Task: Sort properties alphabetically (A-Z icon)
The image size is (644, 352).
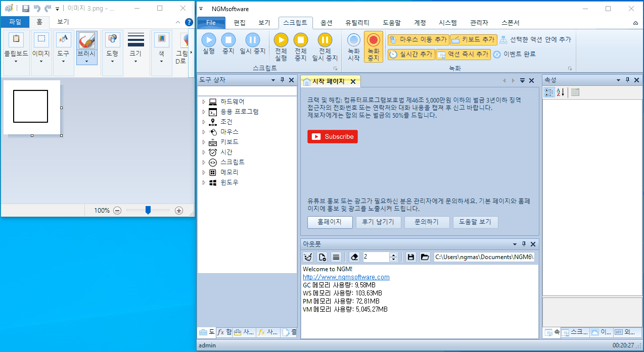Action: click(x=560, y=92)
